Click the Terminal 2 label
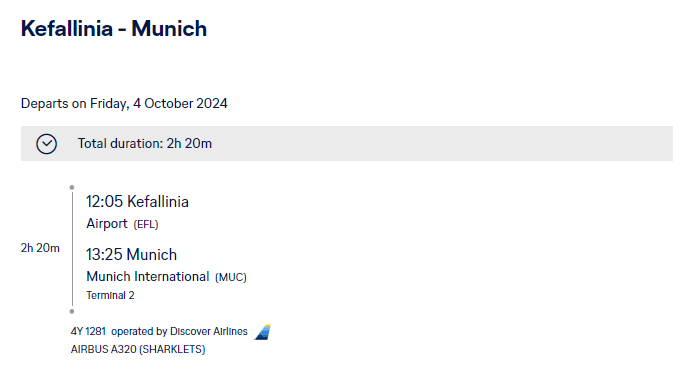Image resolution: width=693 pixels, height=372 pixels. pyautogui.click(x=110, y=296)
